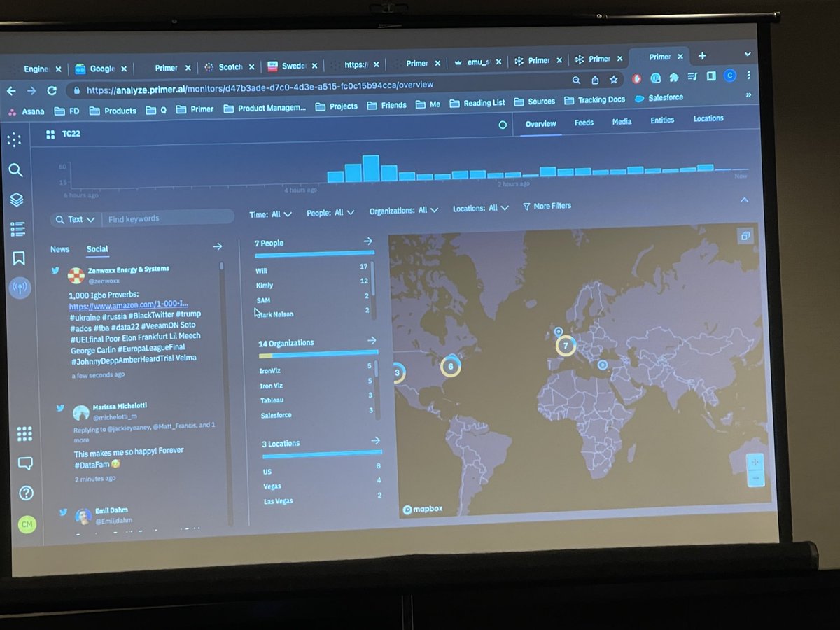Click the browser address bar URL
The height and width of the screenshot is (630, 840).
tap(259, 88)
